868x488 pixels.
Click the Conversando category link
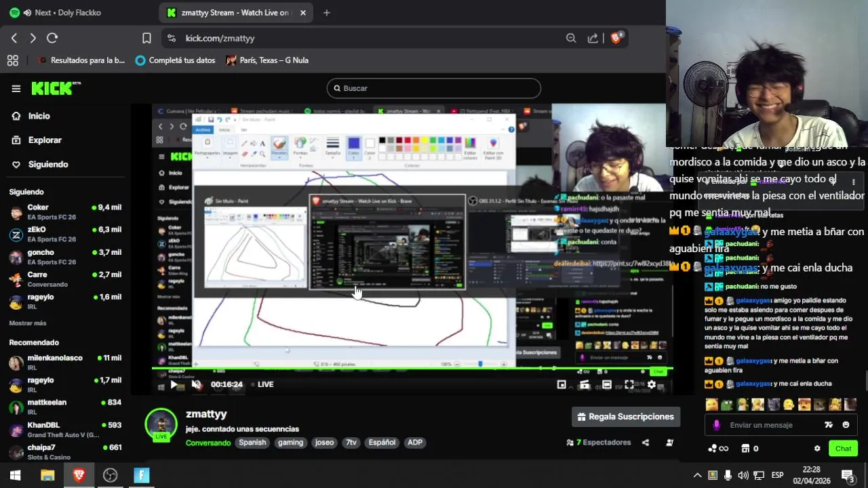click(208, 443)
